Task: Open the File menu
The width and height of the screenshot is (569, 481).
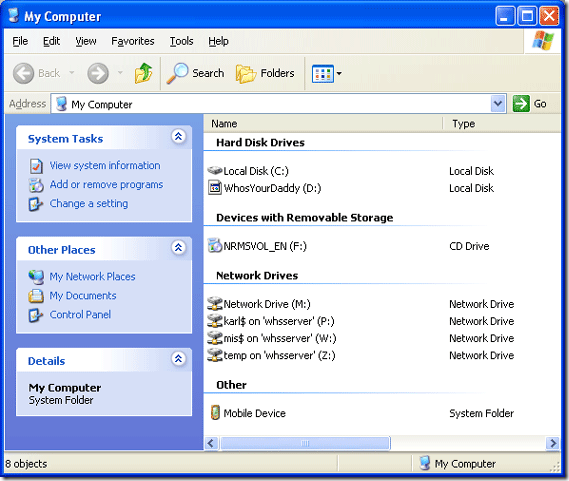Action: [x=20, y=41]
